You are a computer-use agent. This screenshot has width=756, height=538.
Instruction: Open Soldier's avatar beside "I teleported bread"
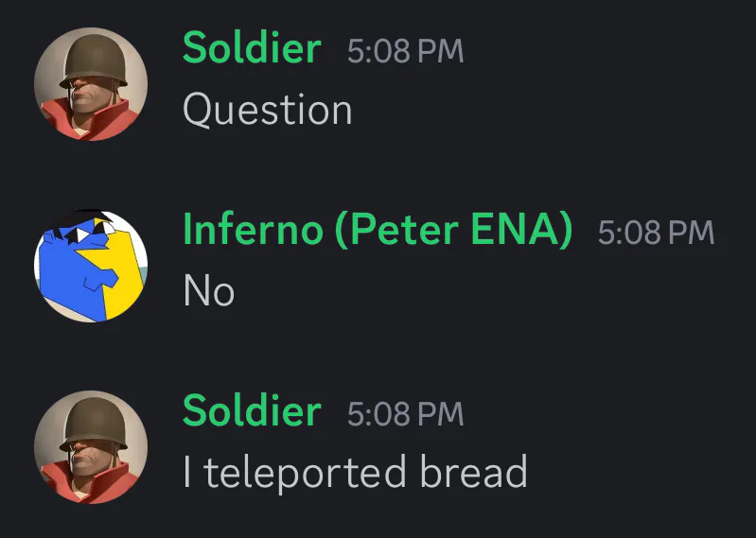[91, 447]
